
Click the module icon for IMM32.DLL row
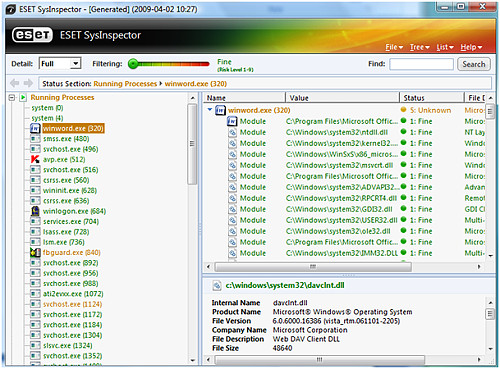coord(233,253)
